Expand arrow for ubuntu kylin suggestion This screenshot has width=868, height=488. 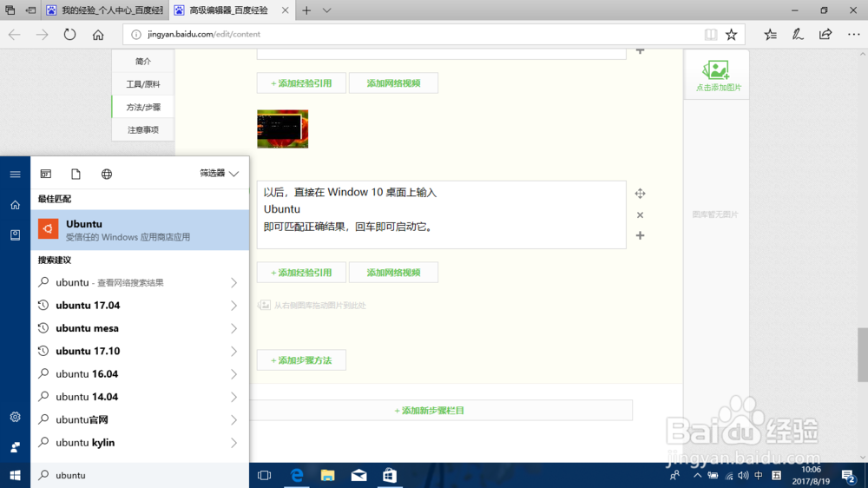234,443
